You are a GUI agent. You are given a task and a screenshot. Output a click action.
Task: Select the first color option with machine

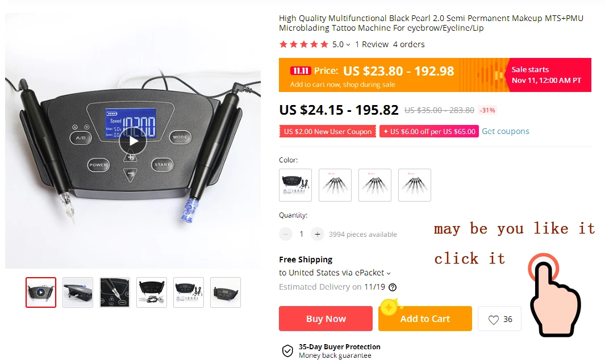(295, 185)
